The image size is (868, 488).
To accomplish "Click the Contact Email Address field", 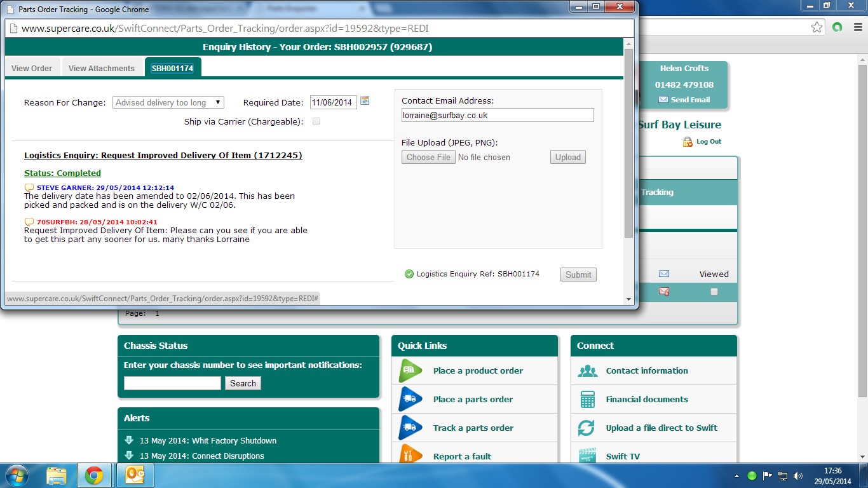I will point(498,115).
